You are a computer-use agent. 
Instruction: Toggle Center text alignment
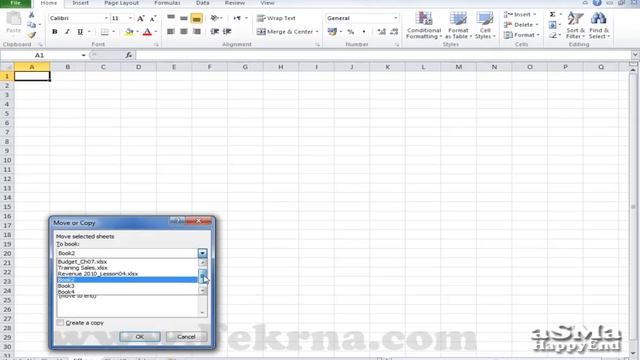click(184, 31)
